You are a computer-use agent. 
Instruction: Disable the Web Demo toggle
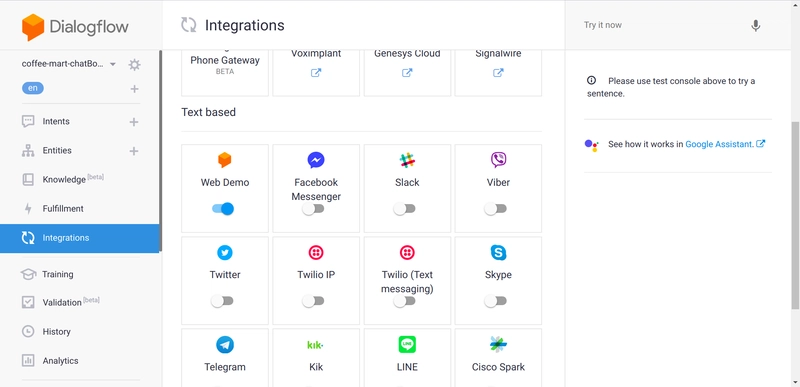point(223,209)
